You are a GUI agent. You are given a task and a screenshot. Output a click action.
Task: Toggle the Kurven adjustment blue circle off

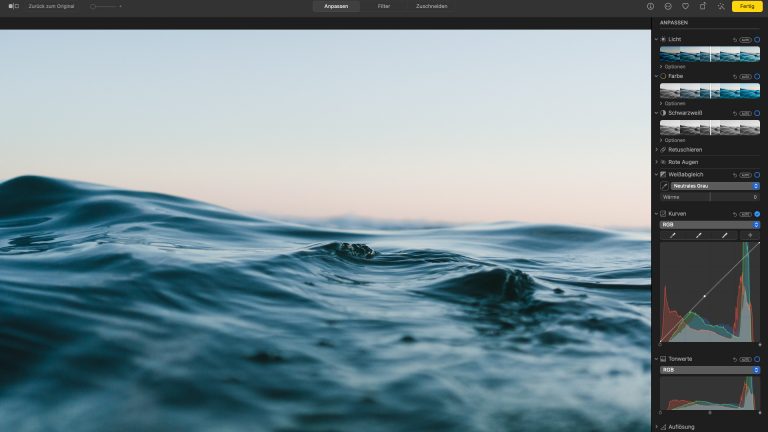[x=757, y=214]
